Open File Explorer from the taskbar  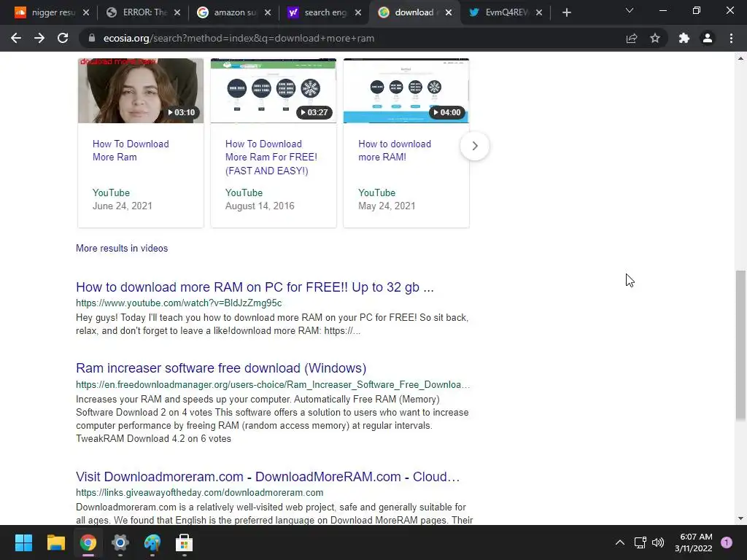tap(55, 542)
